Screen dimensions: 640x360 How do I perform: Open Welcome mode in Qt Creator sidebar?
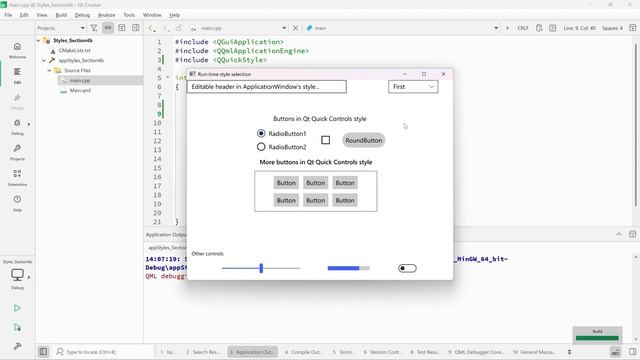point(17,50)
